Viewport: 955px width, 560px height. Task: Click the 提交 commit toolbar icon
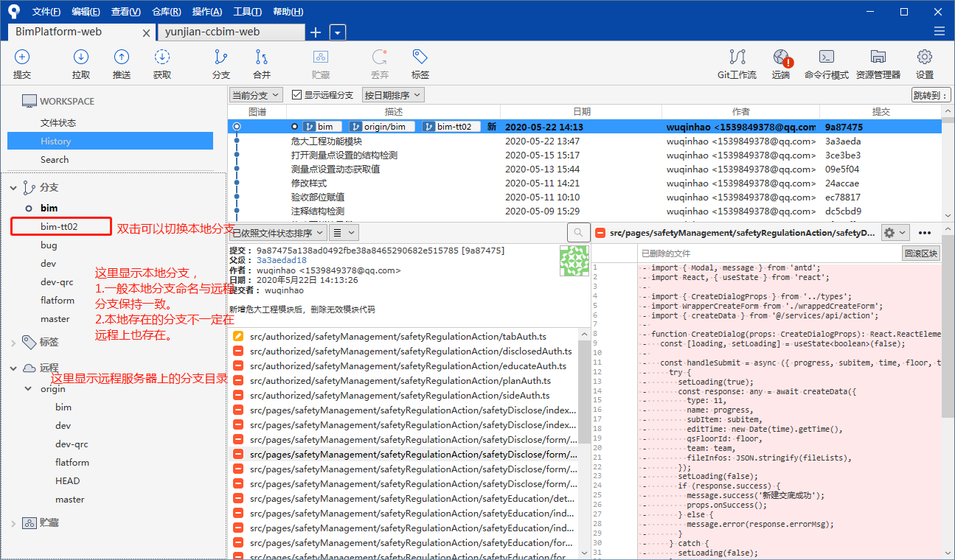(x=22, y=57)
